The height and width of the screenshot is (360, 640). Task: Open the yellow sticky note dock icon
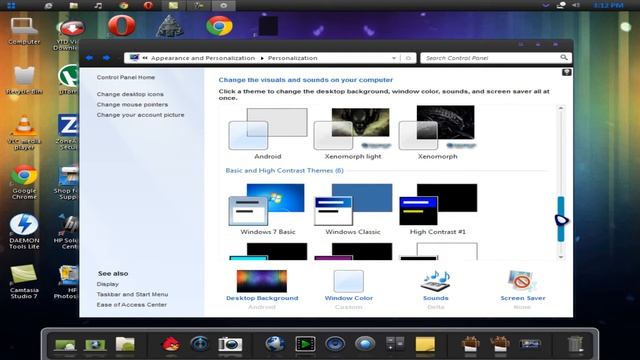tap(425, 344)
